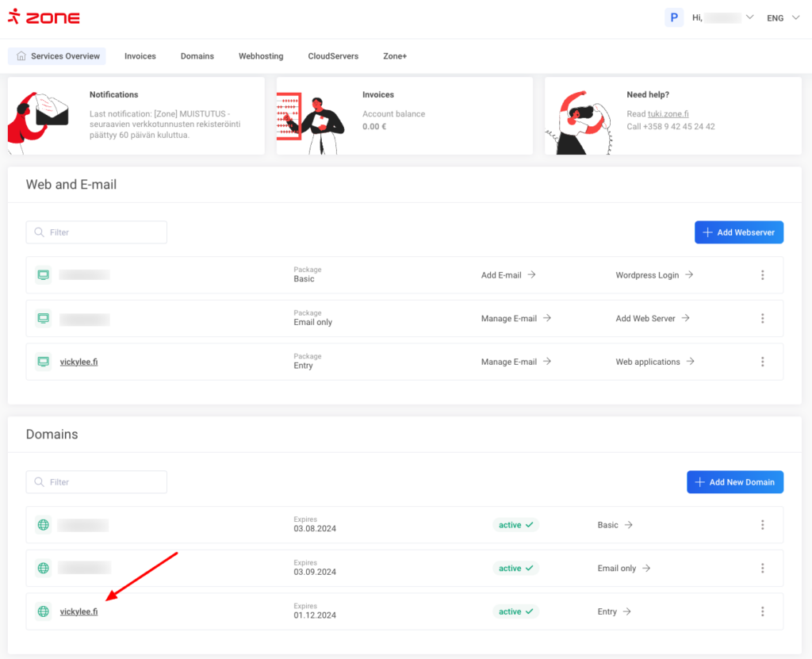Screen dimensions: 812x659
Task: Expand the ENG language dropdown
Action: [x=783, y=17]
